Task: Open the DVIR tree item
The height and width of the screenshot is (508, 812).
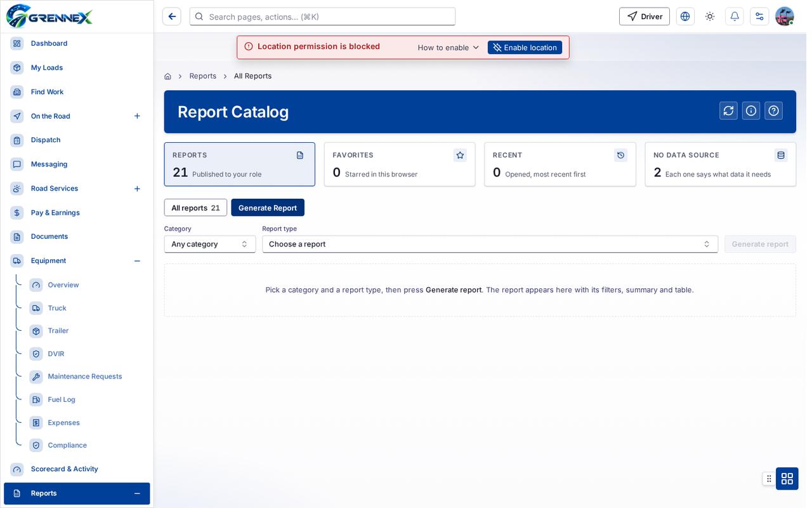Action: 86,354
